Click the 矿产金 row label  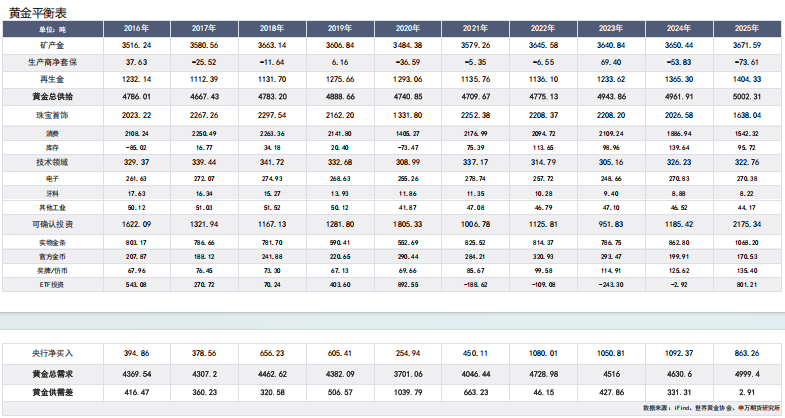tap(52, 46)
